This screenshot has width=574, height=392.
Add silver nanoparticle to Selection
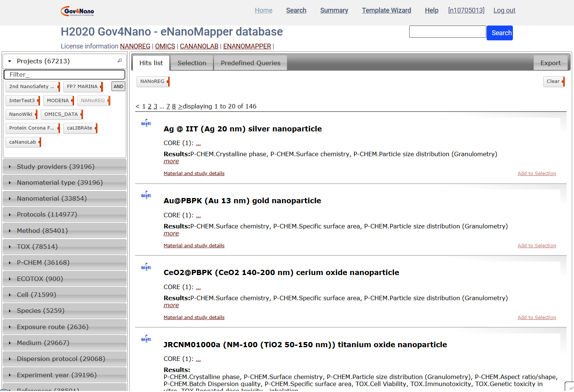[x=537, y=174]
